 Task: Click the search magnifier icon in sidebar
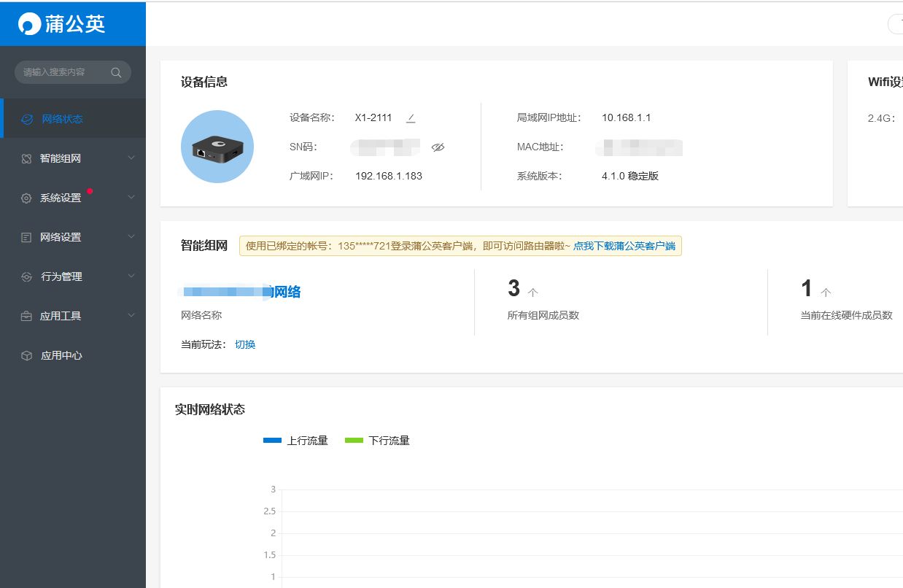pos(116,72)
